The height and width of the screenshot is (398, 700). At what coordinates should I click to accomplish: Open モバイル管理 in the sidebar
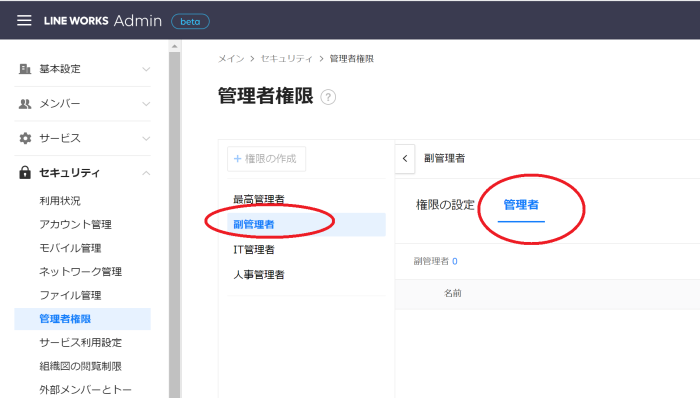click(x=70, y=248)
